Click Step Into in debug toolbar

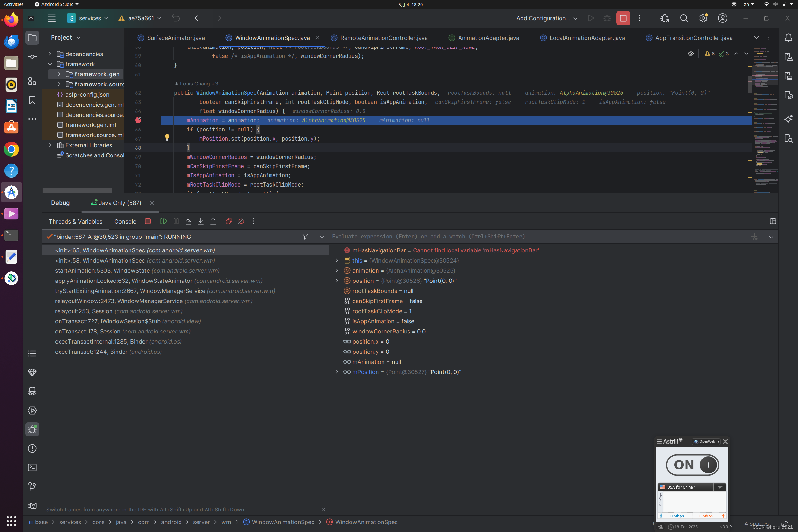click(x=200, y=221)
